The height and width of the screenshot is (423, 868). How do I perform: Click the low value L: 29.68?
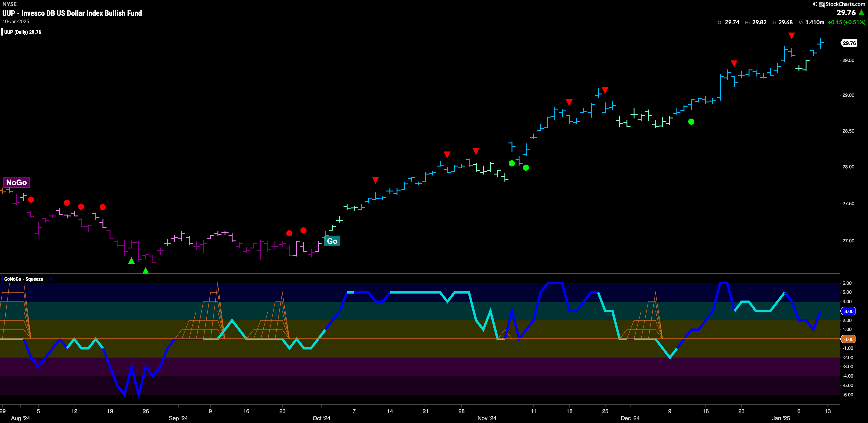pos(782,22)
